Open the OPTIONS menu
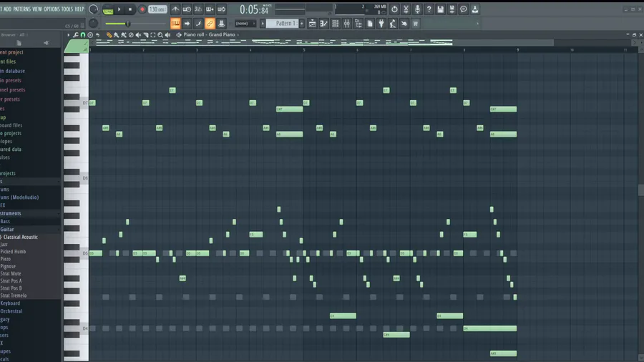The width and height of the screenshot is (644, 362). pos(52,9)
